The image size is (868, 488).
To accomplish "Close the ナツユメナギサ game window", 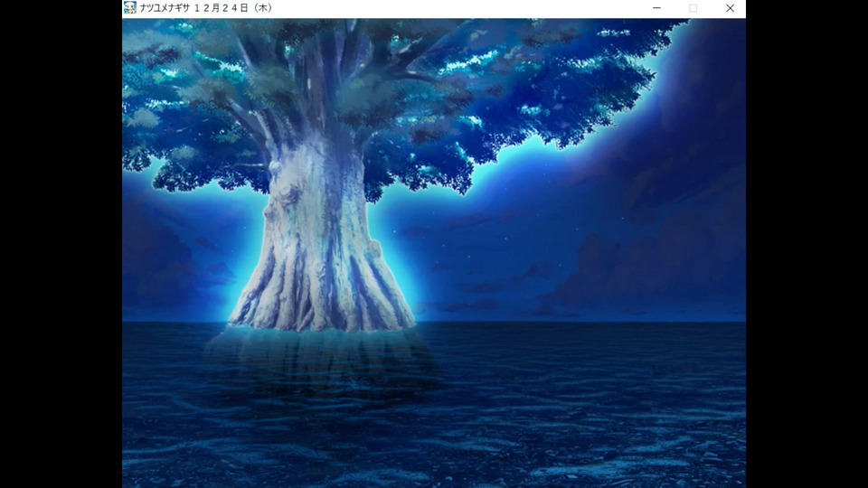I will (x=730, y=8).
